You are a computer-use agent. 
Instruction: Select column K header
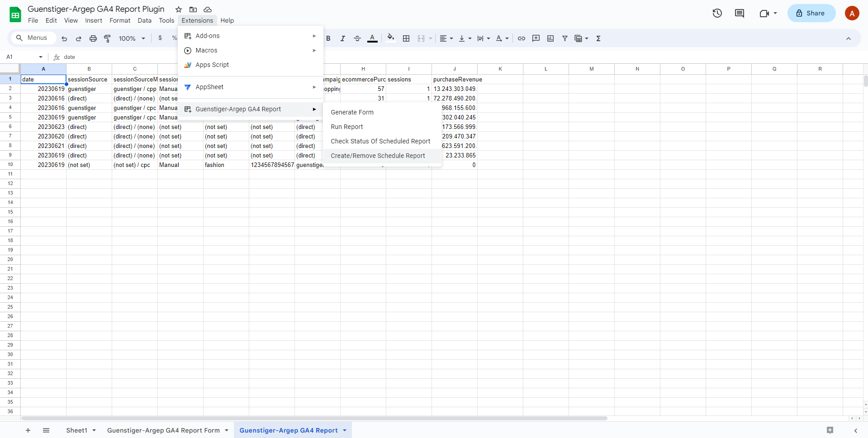tap(500, 69)
